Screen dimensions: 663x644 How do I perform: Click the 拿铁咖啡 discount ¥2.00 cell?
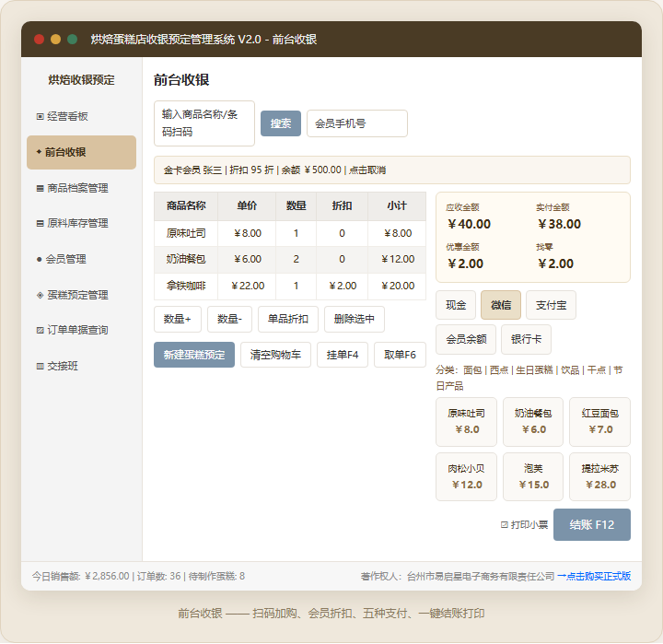(x=342, y=286)
